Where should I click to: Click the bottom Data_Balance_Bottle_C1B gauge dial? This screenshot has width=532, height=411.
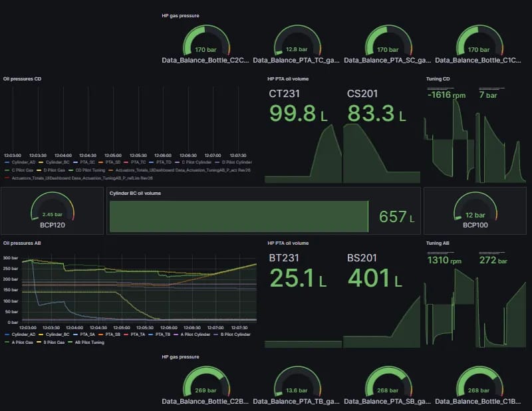[479, 384]
